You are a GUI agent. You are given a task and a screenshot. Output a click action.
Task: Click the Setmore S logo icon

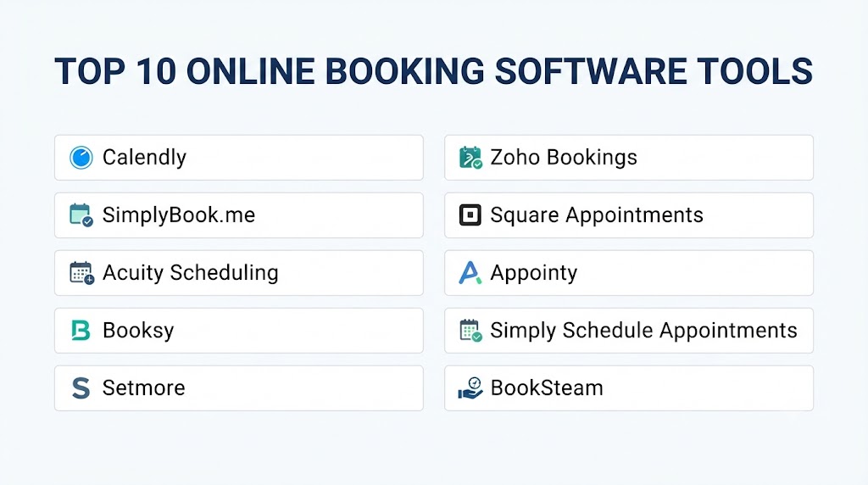[81, 388]
